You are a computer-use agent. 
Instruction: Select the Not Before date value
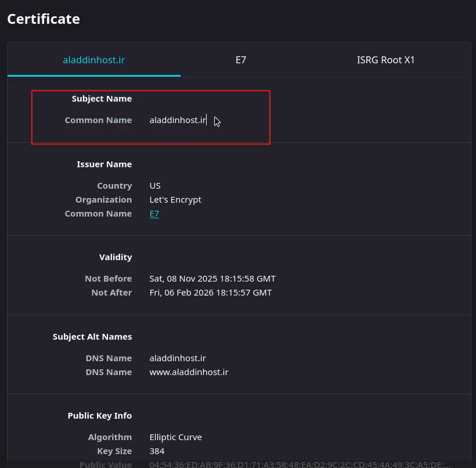212,279
